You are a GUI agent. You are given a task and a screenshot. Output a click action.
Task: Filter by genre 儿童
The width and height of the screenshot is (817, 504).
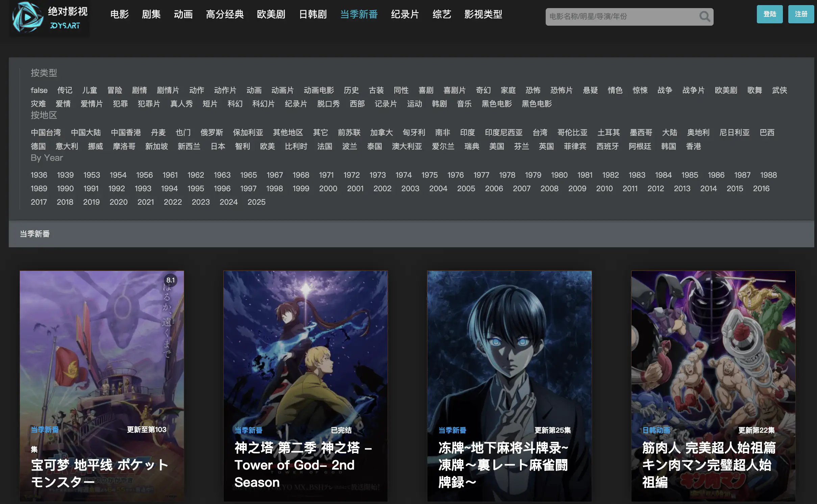click(90, 90)
